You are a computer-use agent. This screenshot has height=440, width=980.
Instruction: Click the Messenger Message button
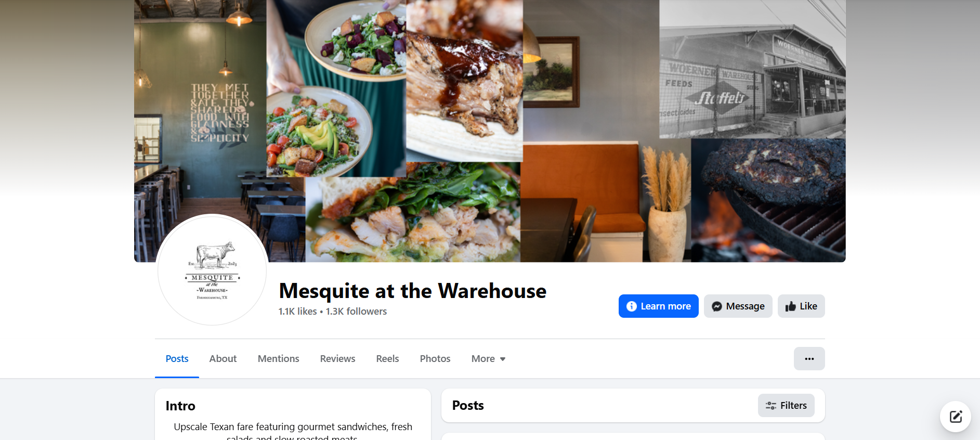738,306
